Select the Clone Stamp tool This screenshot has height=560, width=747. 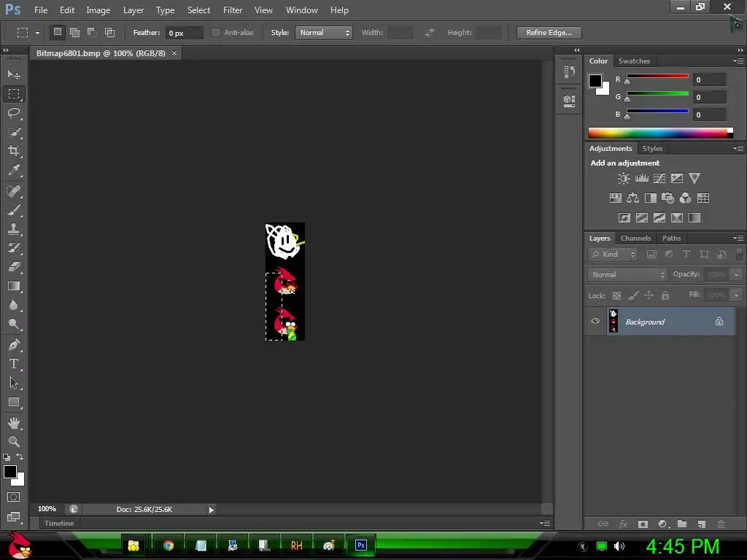coord(14,229)
